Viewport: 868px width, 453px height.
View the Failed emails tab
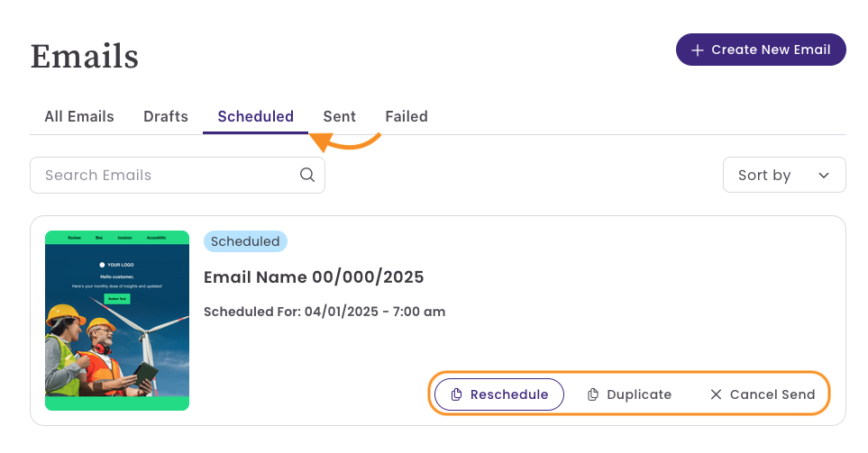coord(407,116)
